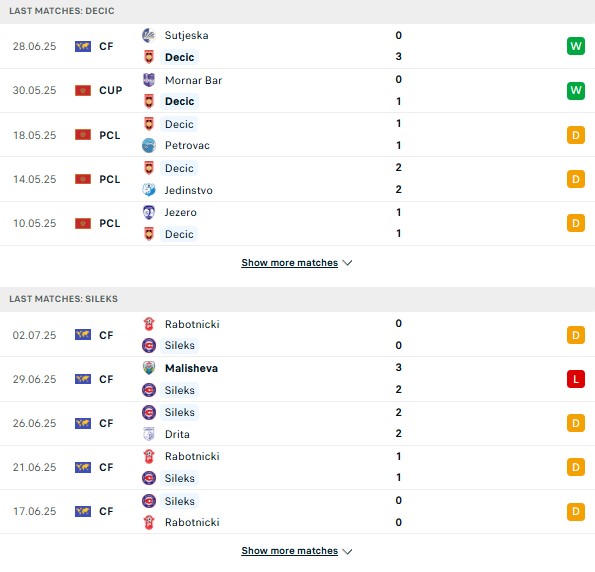Open the Rabotnicki match from 17.06.25

pos(298,512)
